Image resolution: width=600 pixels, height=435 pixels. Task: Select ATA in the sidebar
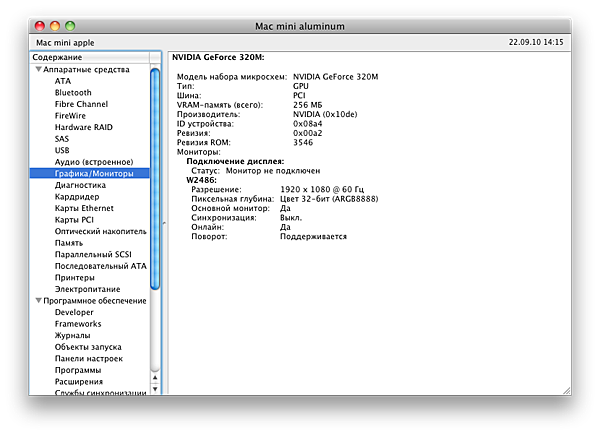coord(63,81)
